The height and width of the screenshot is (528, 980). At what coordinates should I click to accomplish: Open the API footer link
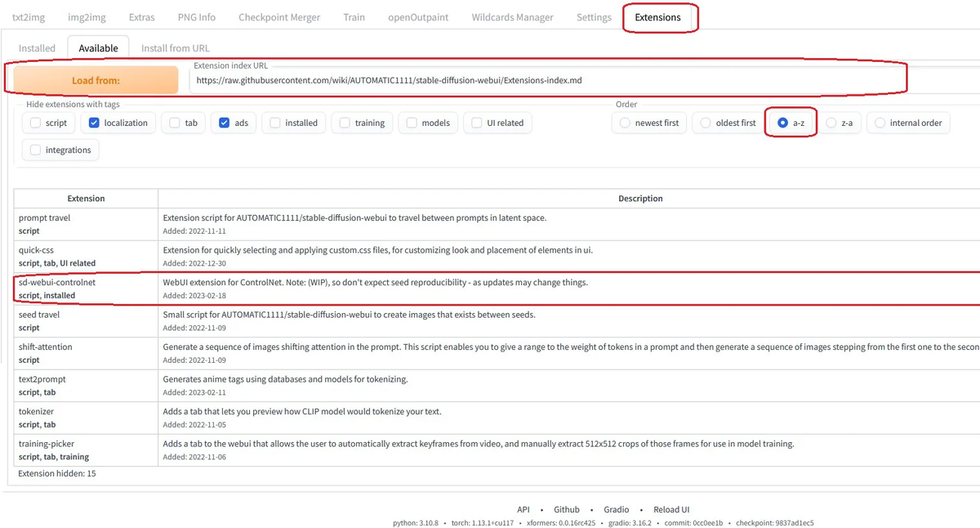[523, 509]
